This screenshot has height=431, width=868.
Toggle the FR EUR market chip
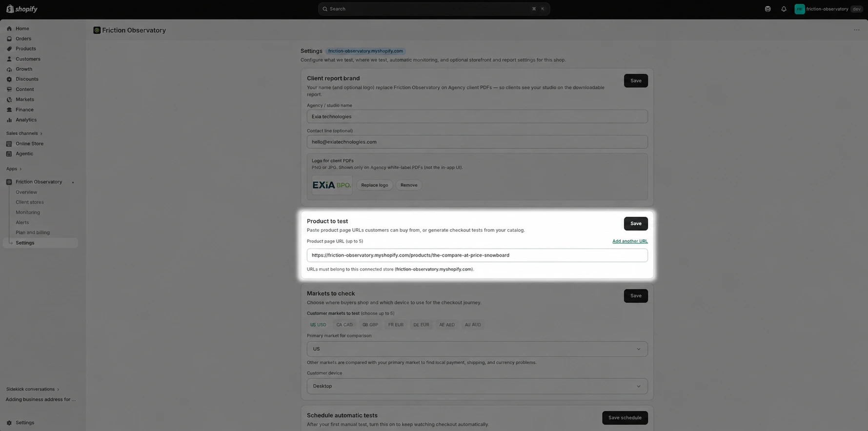(x=396, y=325)
